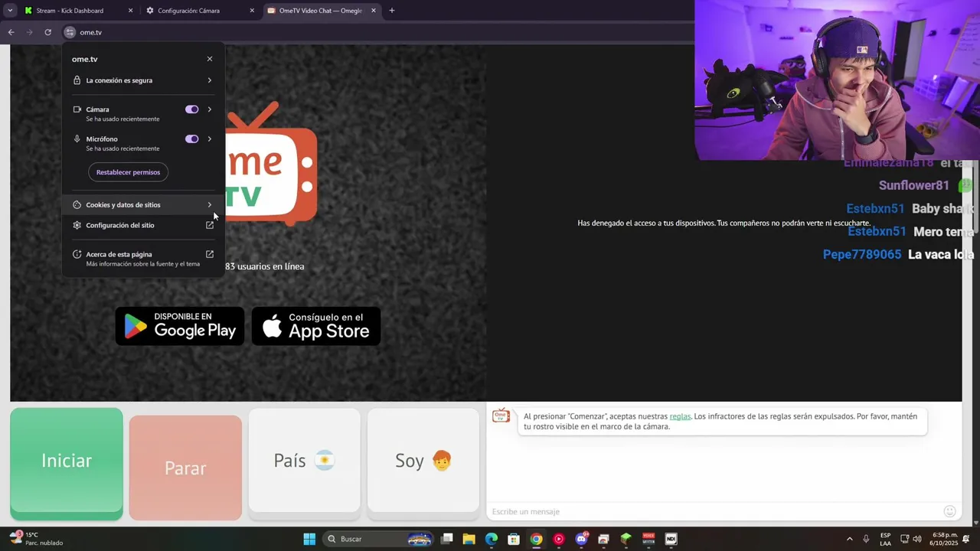Open the 'Soy' gender selector
The image size is (980, 551).
click(423, 460)
